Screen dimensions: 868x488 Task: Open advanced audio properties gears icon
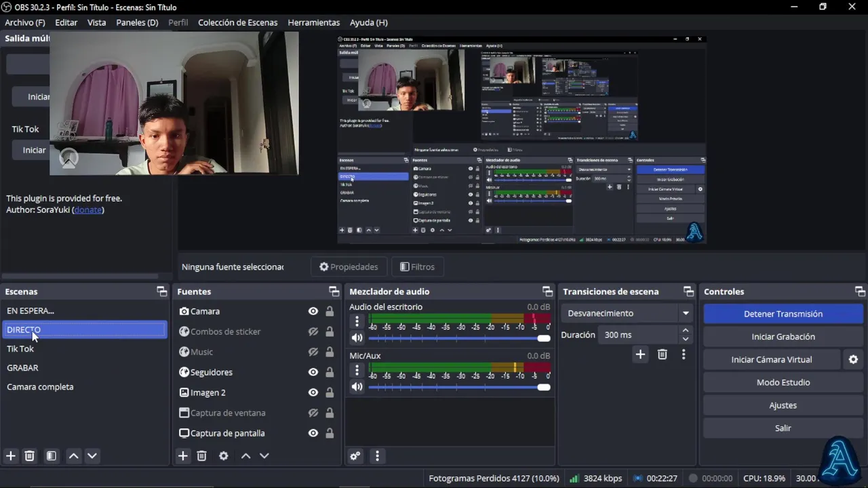click(355, 456)
